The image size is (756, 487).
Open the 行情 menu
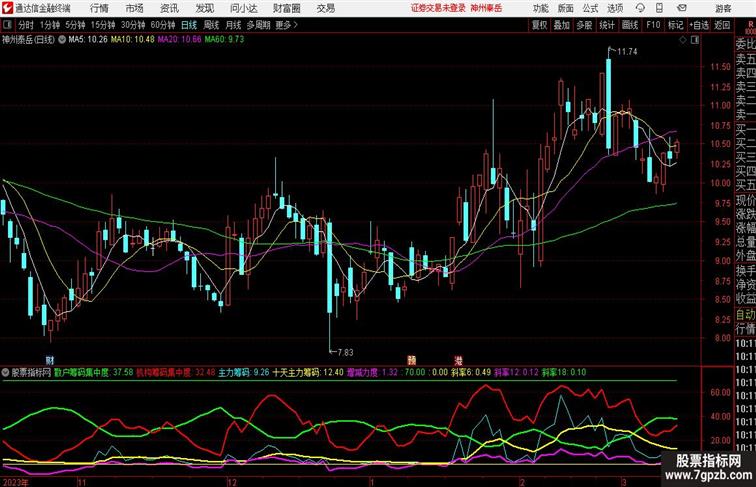99,8
